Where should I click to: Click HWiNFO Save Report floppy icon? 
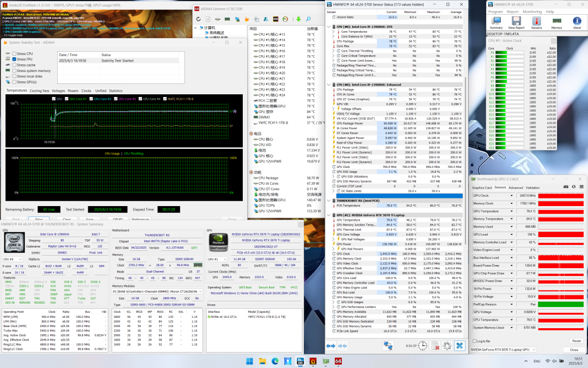point(516,22)
